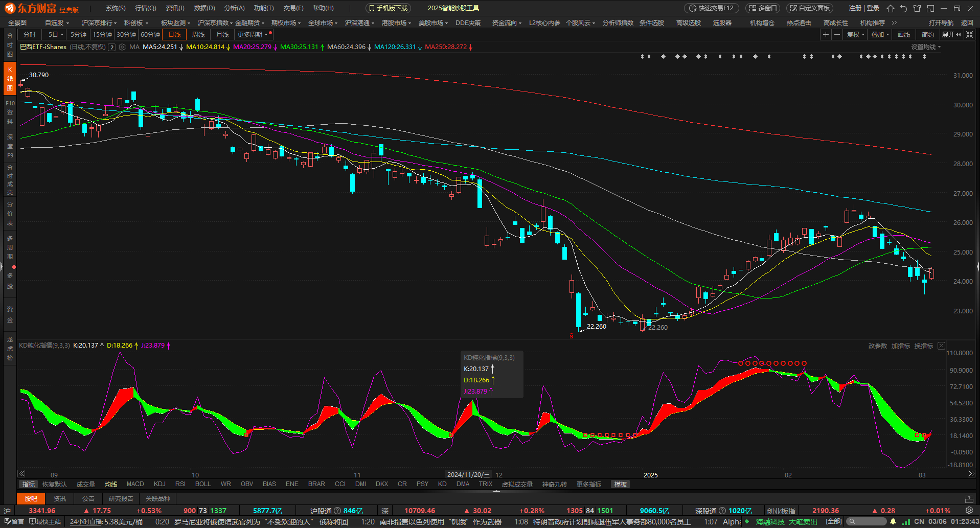Toggle the 画线 drawing tools
980x528 pixels.
pyautogui.click(x=904, y=35)
